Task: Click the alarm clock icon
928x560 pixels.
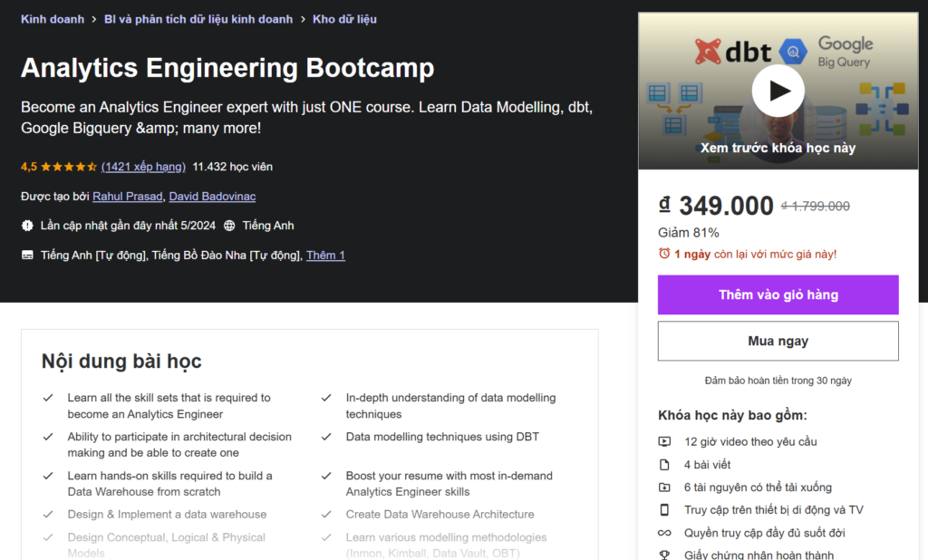Action: tap(664, 254)
